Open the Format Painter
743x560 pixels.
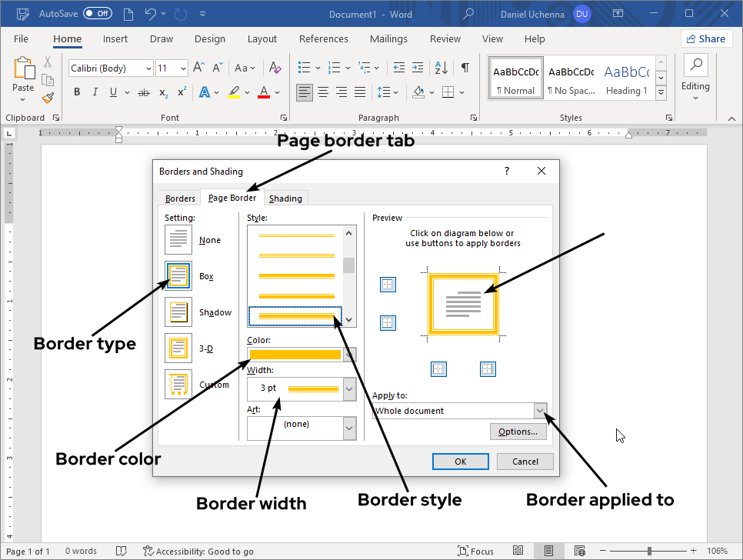(x=48, y=97)
